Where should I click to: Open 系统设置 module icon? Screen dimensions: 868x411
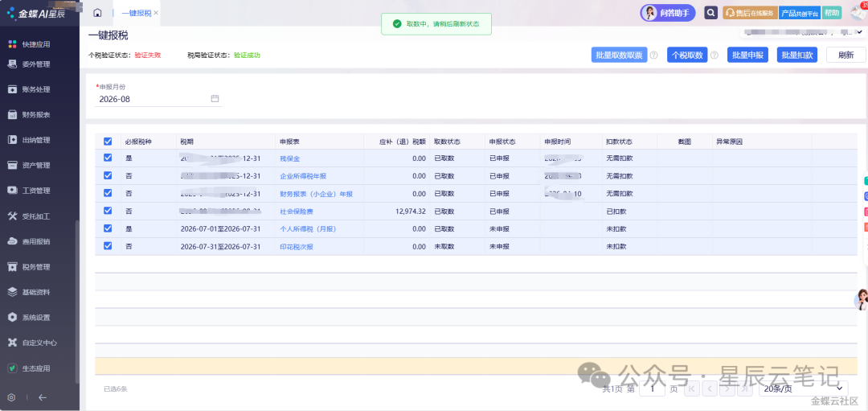(12, 318)
